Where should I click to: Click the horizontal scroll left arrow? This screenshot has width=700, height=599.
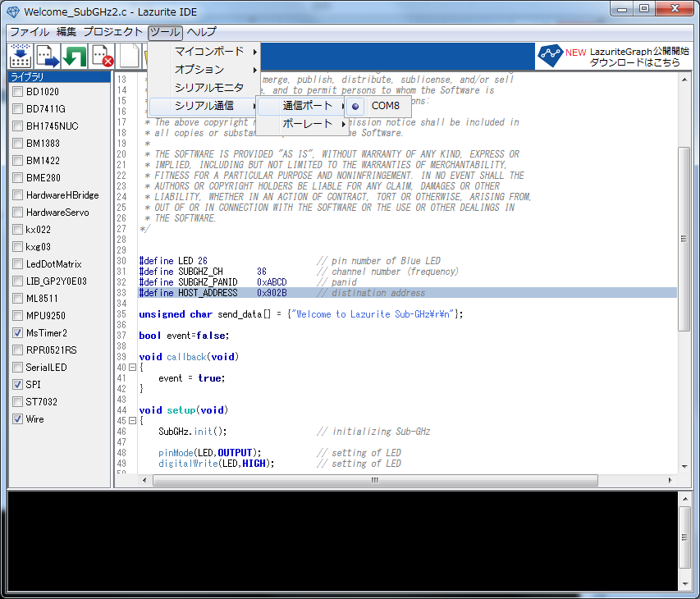(144, 480)
